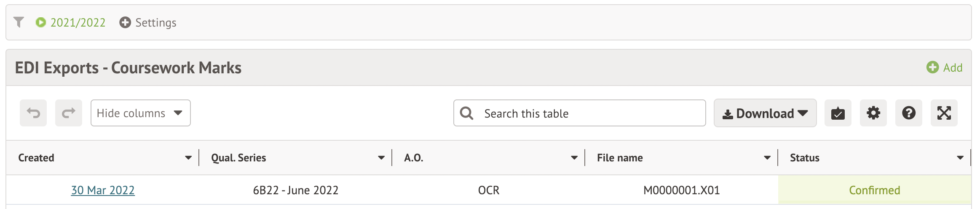
Task: Click the calendar checkmark icon
Action: coord(838,113)
